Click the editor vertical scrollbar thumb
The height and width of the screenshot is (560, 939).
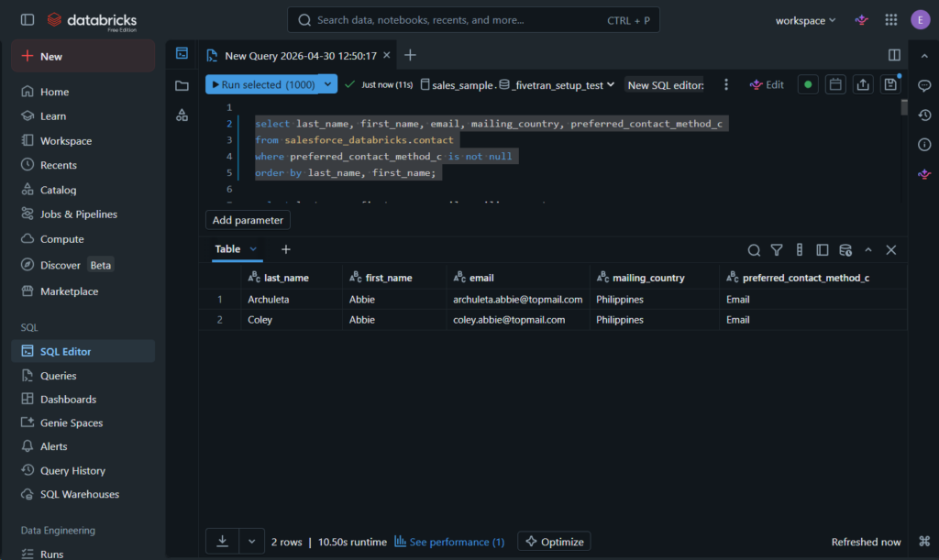pos(903,108)
